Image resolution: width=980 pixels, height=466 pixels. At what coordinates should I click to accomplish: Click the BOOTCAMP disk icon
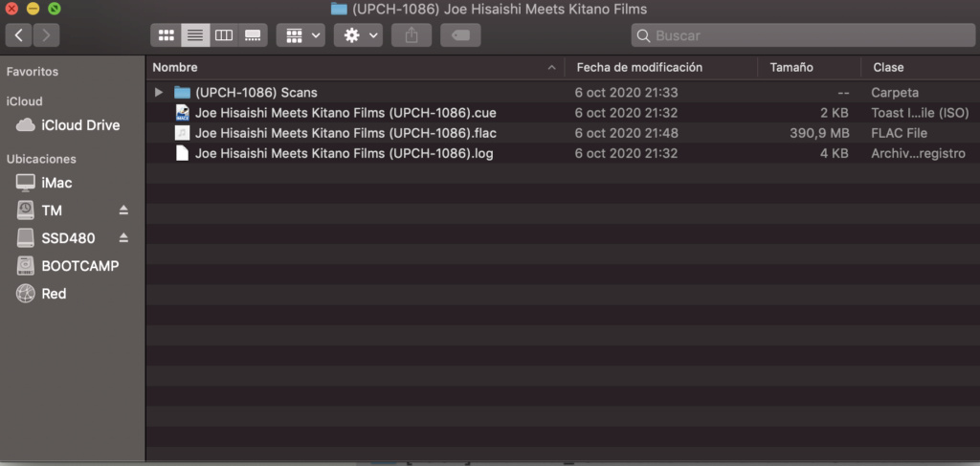coord(26,265)
